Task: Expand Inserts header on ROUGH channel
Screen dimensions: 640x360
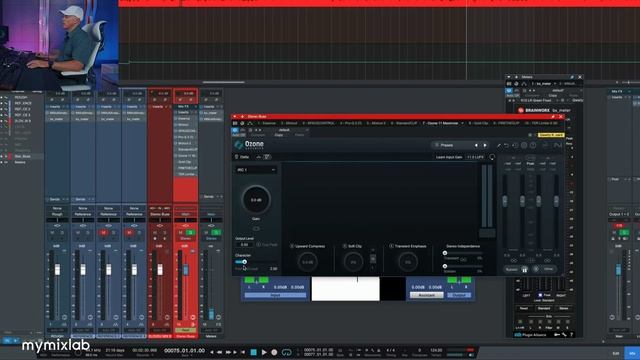Action: click(57, 107)
